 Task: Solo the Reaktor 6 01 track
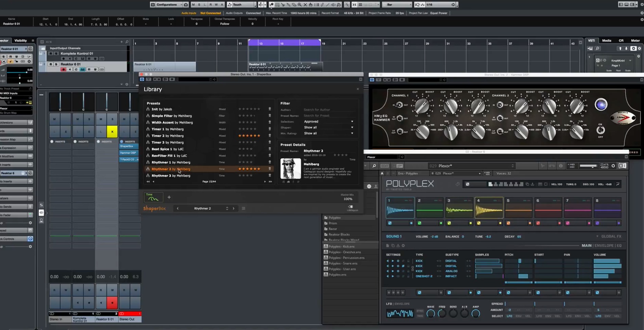pyautogui.click(x=56, y=64)
